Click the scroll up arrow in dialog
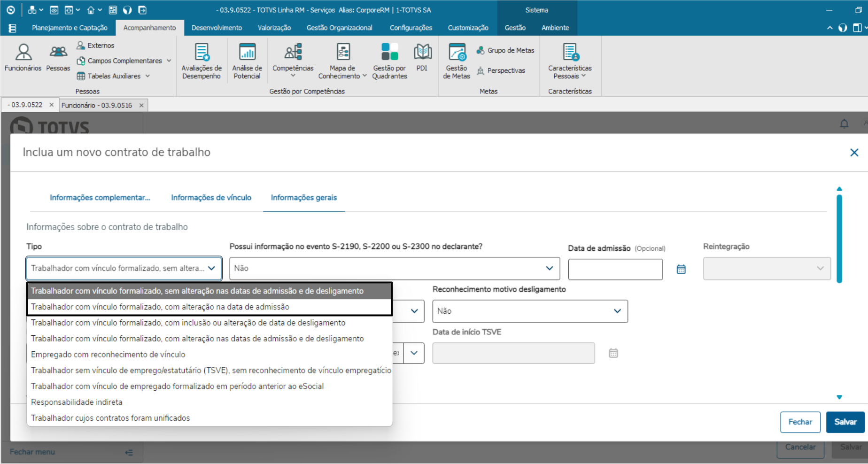 tap(839, 189)
